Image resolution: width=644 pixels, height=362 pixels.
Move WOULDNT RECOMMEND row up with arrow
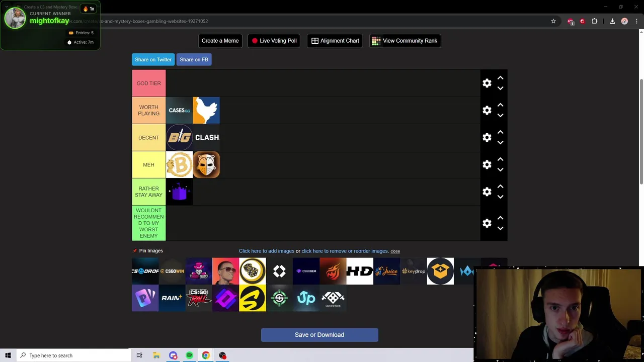[500, 218]
